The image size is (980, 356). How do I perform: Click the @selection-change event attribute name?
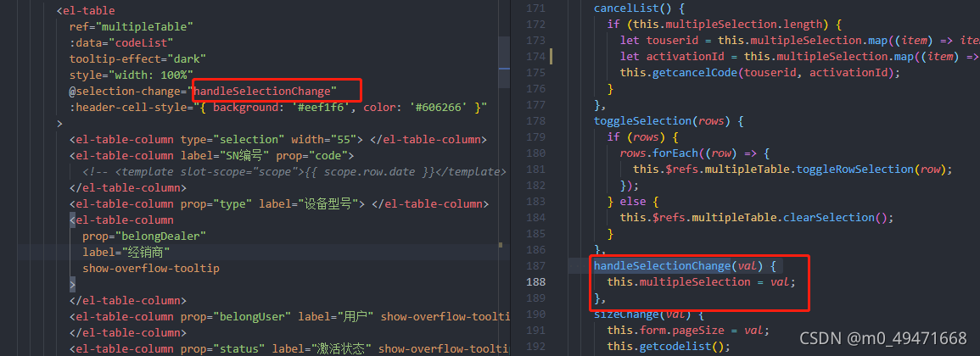coord(128,92)
